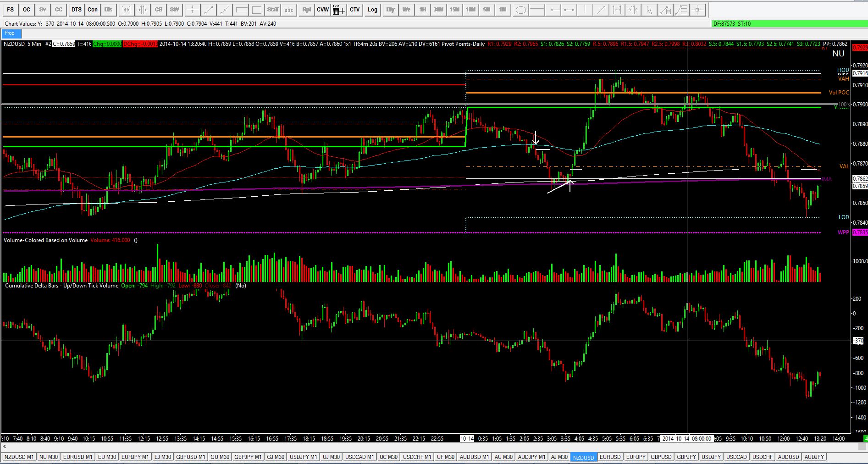Image resolution: width=868 pixels, height=464 pixels.
Task: Click the compress-bars icon beside the pointer tool
Action: [633, 10]
